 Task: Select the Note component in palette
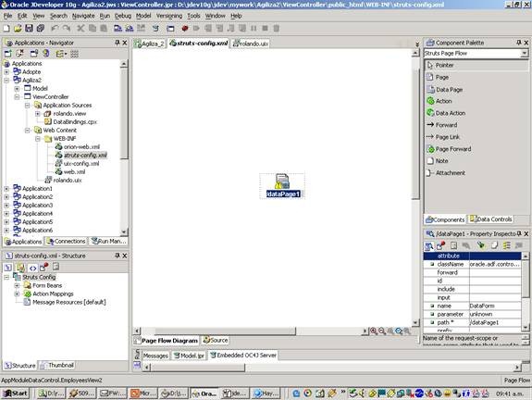tap(438, 160)
